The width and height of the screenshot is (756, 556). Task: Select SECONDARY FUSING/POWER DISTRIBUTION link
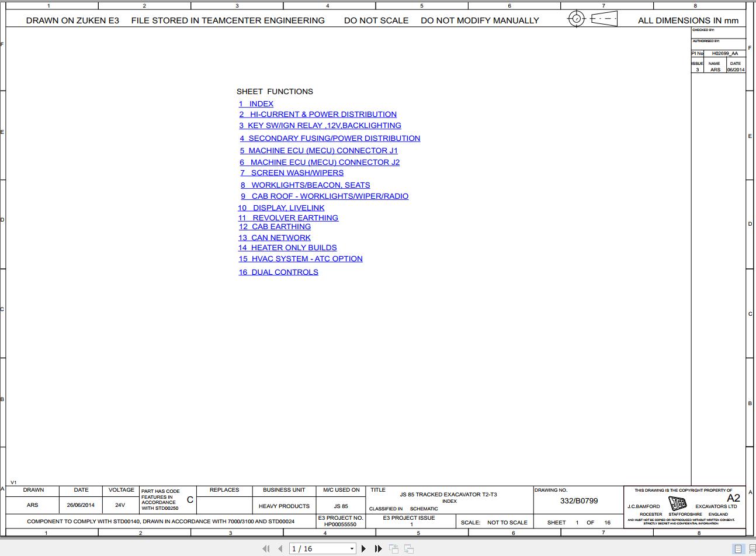pyautogui.click(x=330, y=138)
